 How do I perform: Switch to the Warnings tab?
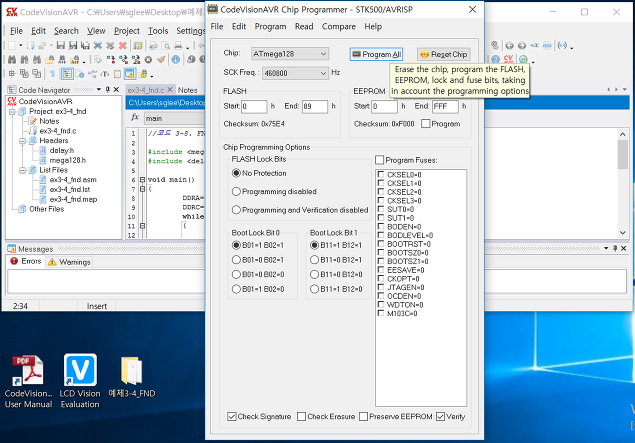pyautogui.click(x=69, y=262)
